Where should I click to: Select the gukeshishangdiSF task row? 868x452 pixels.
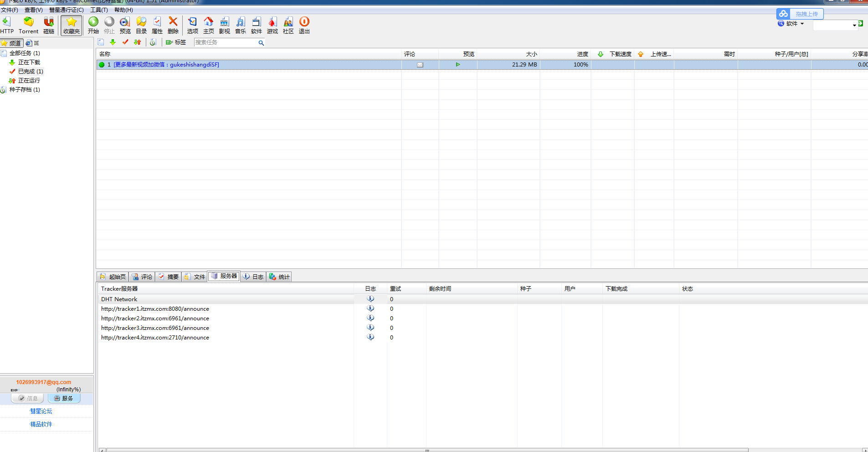pos(482,65)
